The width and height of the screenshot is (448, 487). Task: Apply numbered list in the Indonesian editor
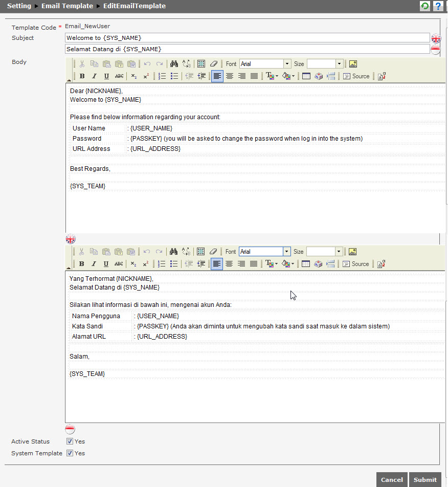(x=162, y=263)
